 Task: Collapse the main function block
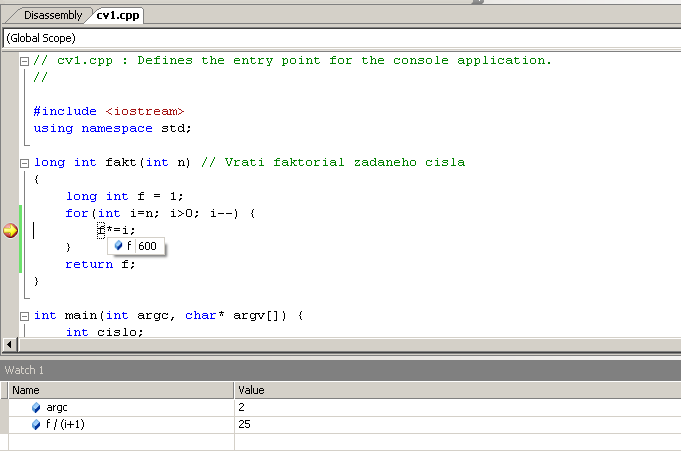[25, 316]
